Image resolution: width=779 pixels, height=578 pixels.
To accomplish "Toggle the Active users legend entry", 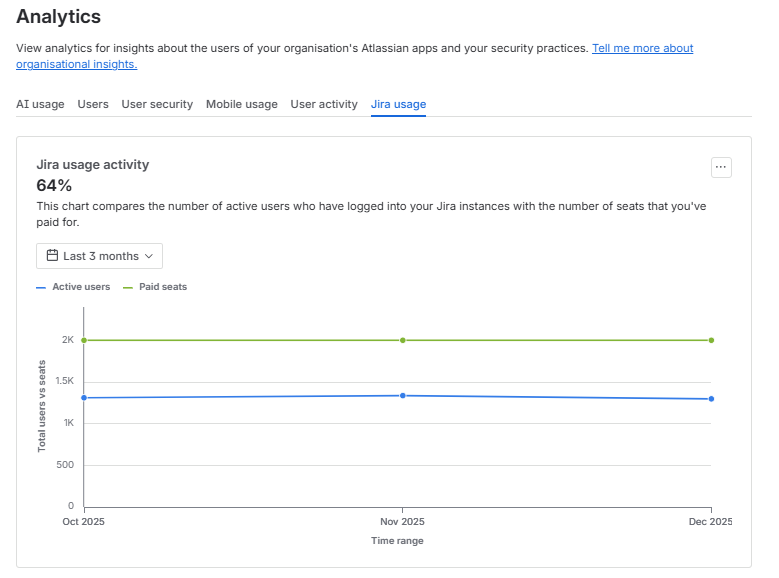I will point(74,287).
